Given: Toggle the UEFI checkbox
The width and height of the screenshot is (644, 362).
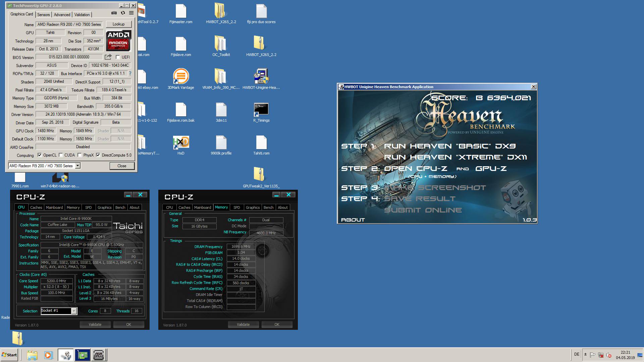Looking at the screenshot, I should [118, 57].
